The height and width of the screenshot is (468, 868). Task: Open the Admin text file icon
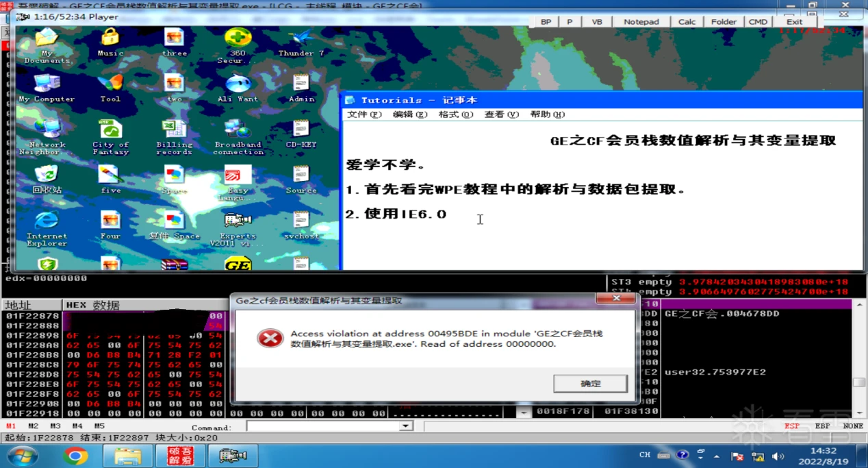click(x=301, y=88)
